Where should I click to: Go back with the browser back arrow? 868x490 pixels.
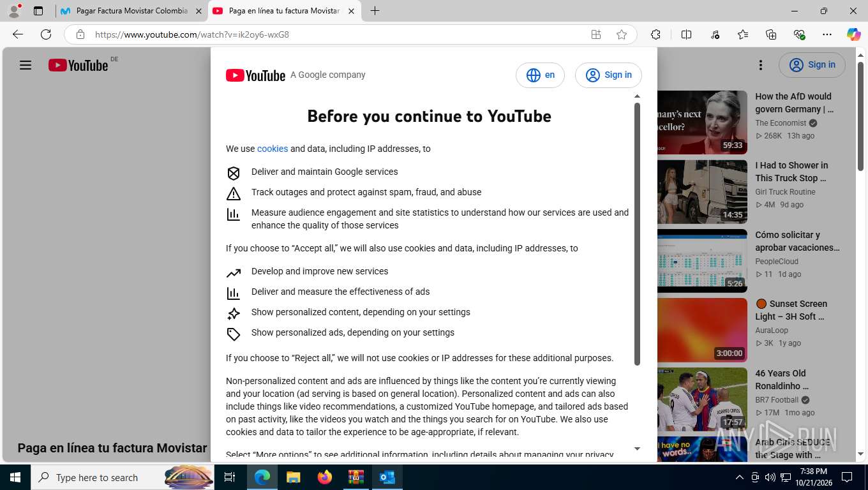point(18,34)
